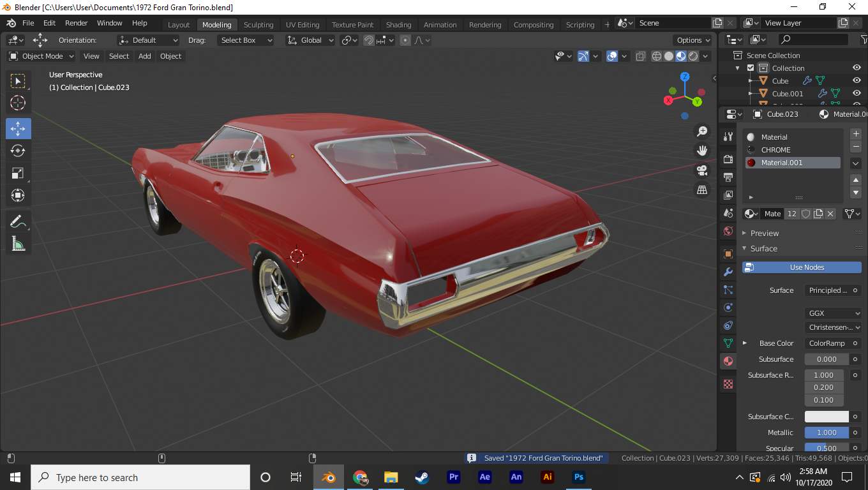This screenshot has width=868, height=490.
Task: Click the 3D Cursor tool
Action: pos(18,103)
